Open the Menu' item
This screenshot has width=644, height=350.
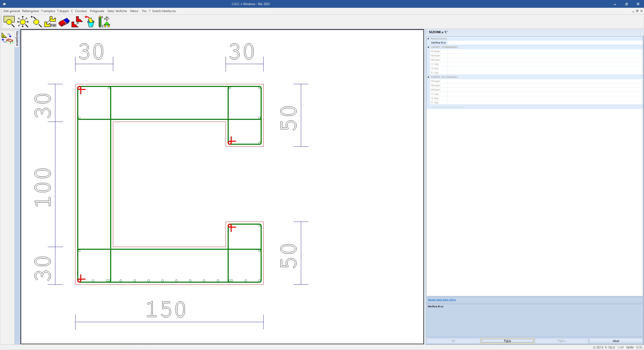pos(134,11)
